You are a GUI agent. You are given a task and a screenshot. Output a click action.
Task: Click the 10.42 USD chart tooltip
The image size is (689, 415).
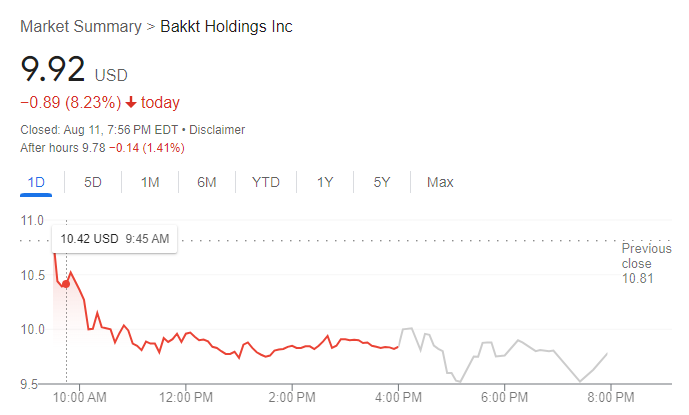click(114, 239)
